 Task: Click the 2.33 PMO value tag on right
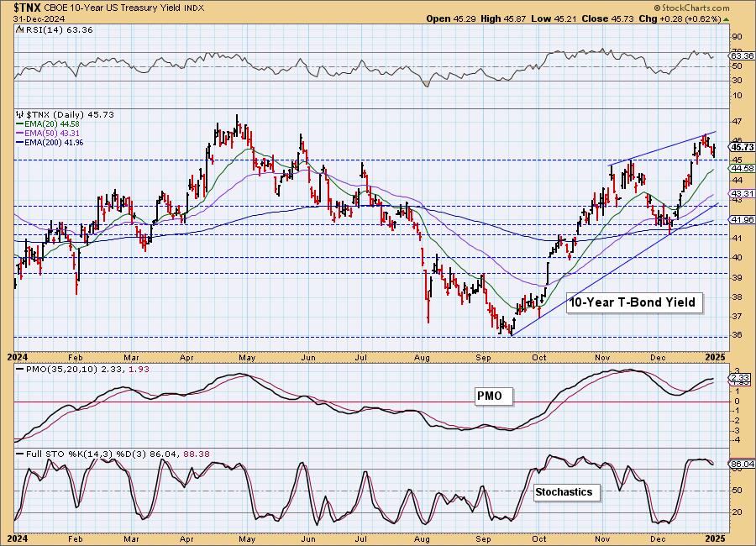(741, 378)
